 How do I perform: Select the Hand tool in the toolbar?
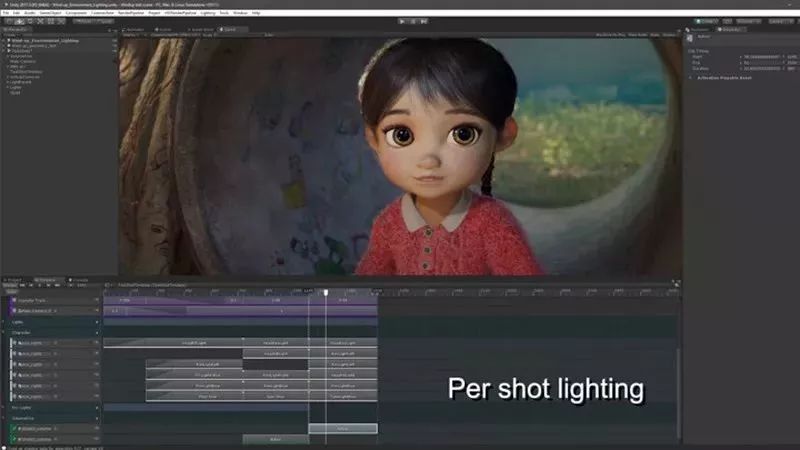(x=9, y=21)
